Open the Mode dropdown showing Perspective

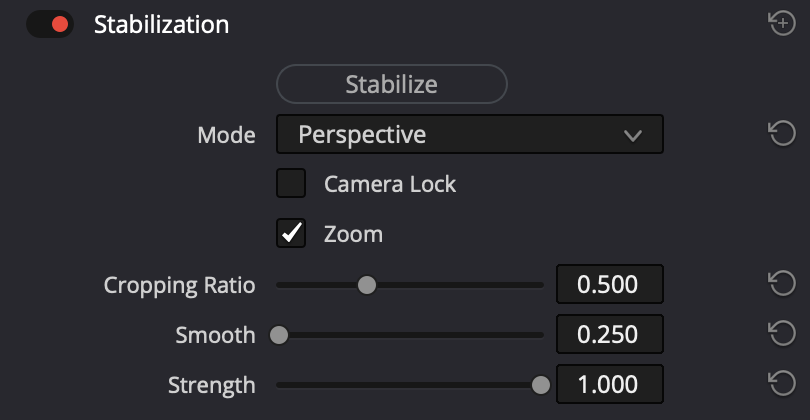coord(470,134)
